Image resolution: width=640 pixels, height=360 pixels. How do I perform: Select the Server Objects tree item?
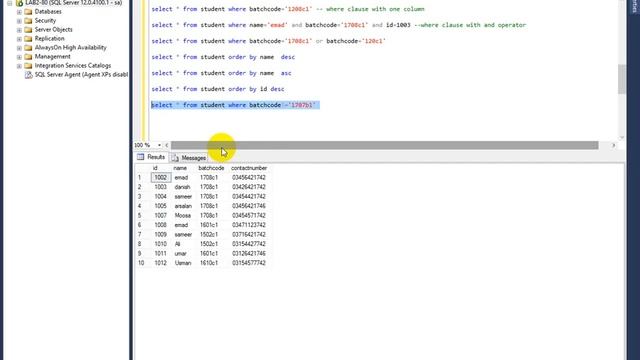click(x=53, y=30)
